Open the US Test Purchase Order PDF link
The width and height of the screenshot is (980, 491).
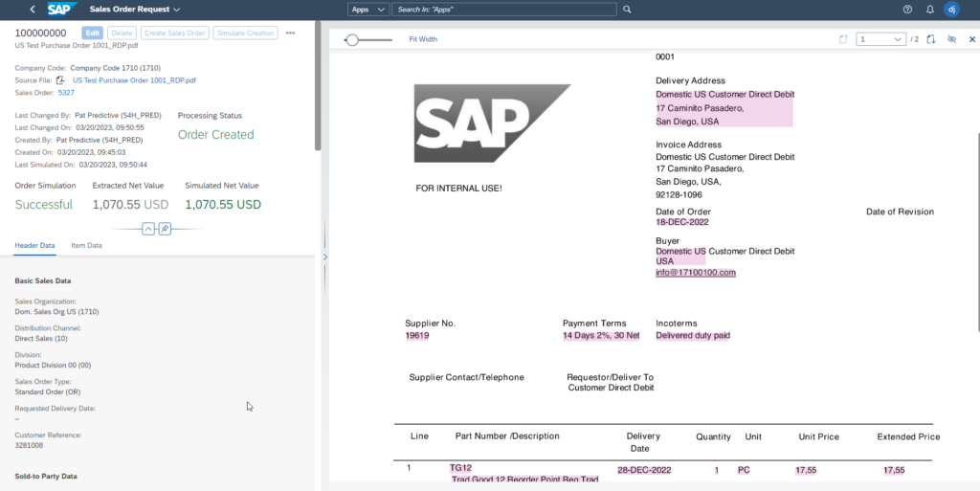[134, 80]
